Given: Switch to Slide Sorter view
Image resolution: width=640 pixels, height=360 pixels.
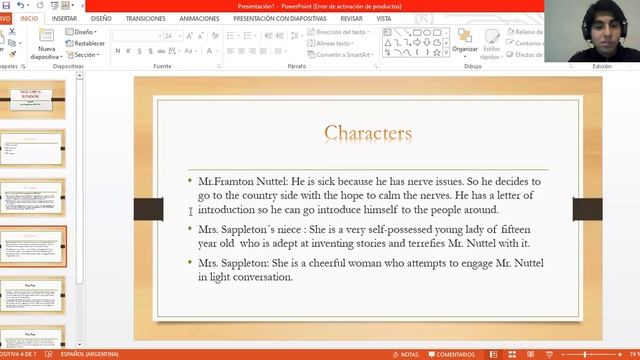Looking at the screenshot, I should pos(512,354).
